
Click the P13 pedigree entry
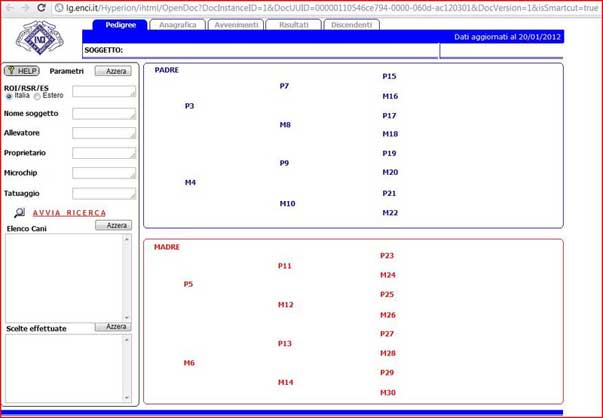285,343
